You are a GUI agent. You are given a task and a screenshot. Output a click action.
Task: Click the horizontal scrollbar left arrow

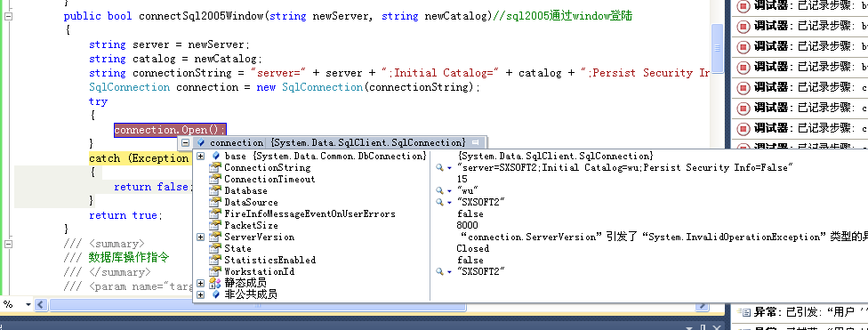point(41,304)
